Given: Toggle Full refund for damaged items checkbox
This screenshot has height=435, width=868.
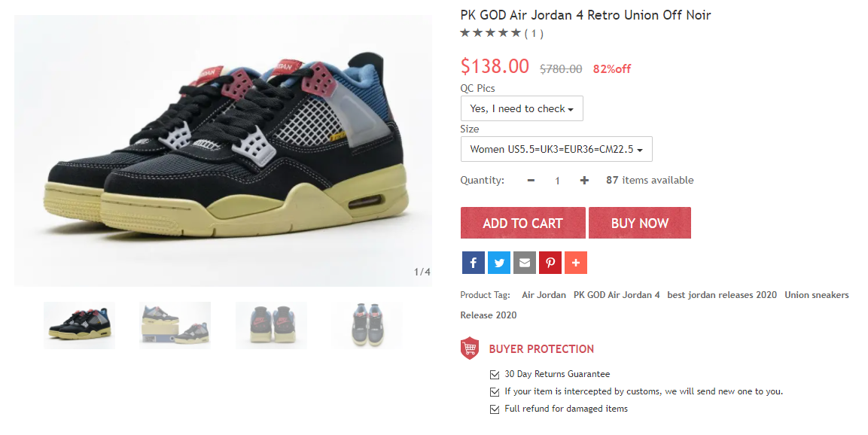Looking at the screenshot, I should 495,409.
